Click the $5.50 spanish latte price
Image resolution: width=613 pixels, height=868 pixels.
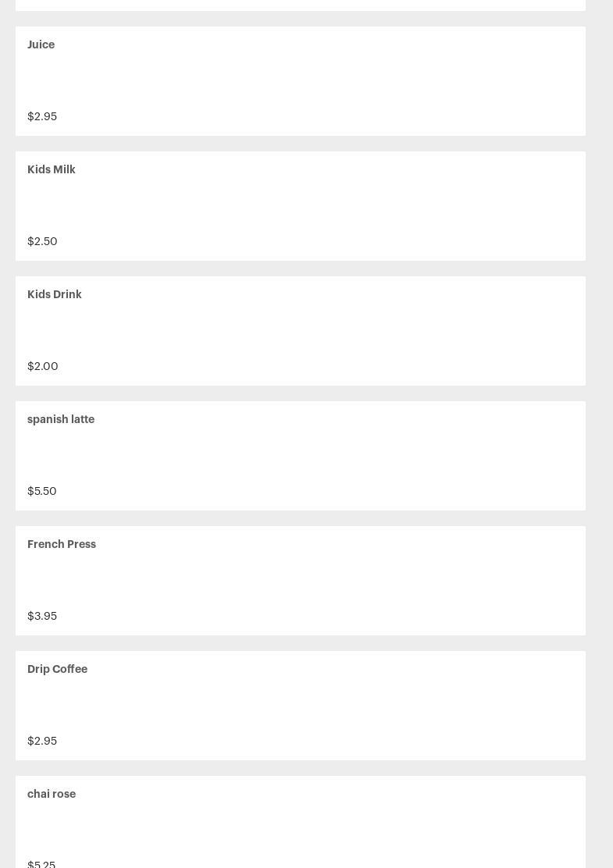click(x=42, y=491)
